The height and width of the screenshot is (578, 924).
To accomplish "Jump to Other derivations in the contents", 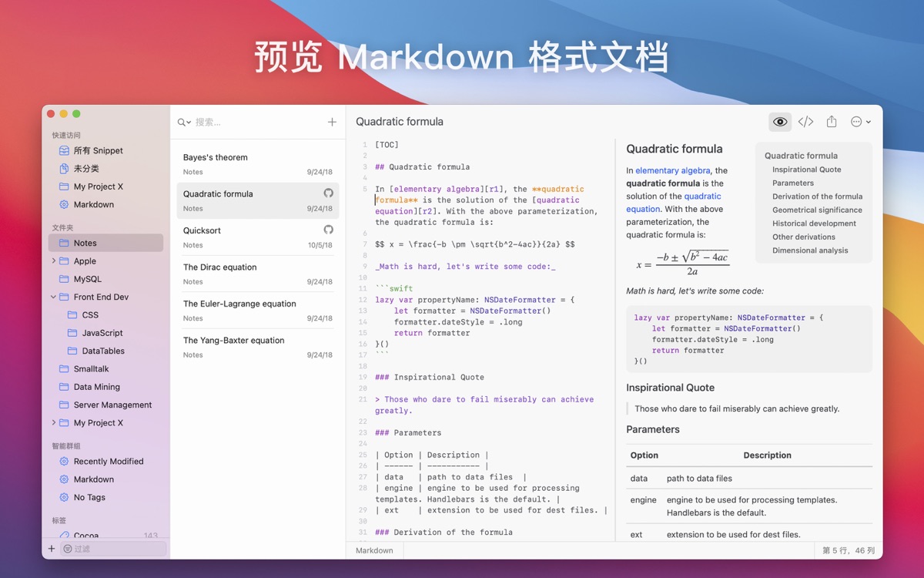I will 804,237.
